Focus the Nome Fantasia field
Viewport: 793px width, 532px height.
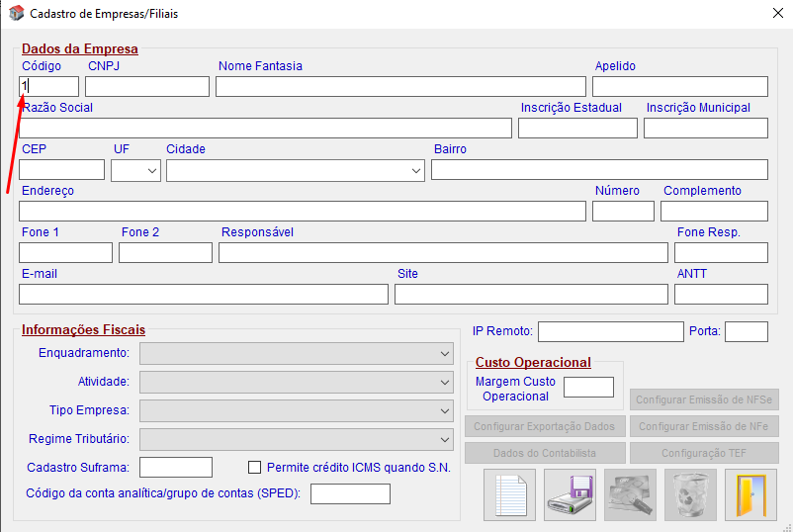(x=400, y=86)
